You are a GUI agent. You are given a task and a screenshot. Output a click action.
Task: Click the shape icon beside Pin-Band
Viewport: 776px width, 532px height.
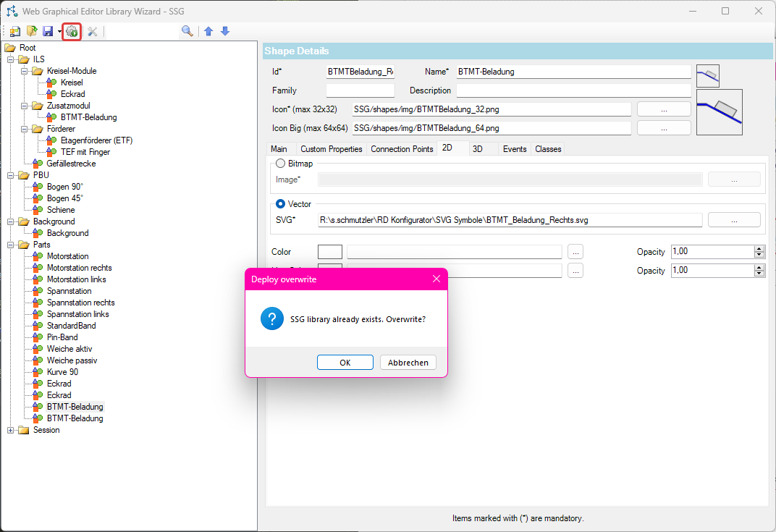38,337
